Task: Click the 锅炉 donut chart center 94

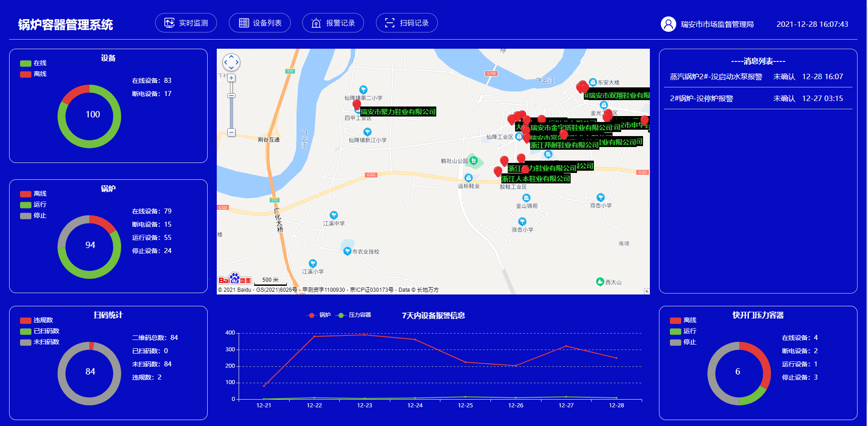Action: tap(90, 245)
